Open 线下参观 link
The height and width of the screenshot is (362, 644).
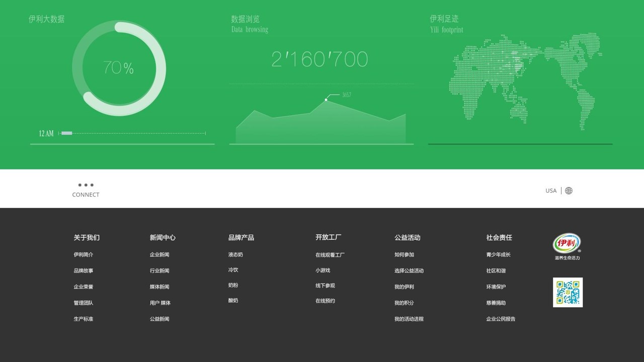(325, 286)
